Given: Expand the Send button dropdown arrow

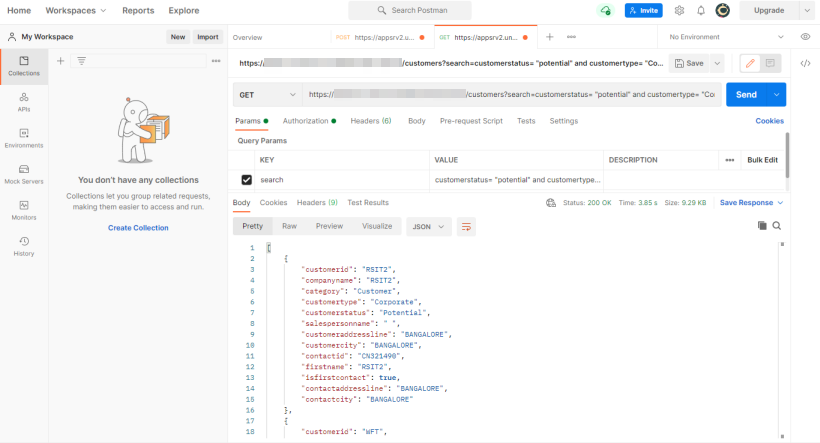Looking at the screenshot, I should (x=777, y=95).
